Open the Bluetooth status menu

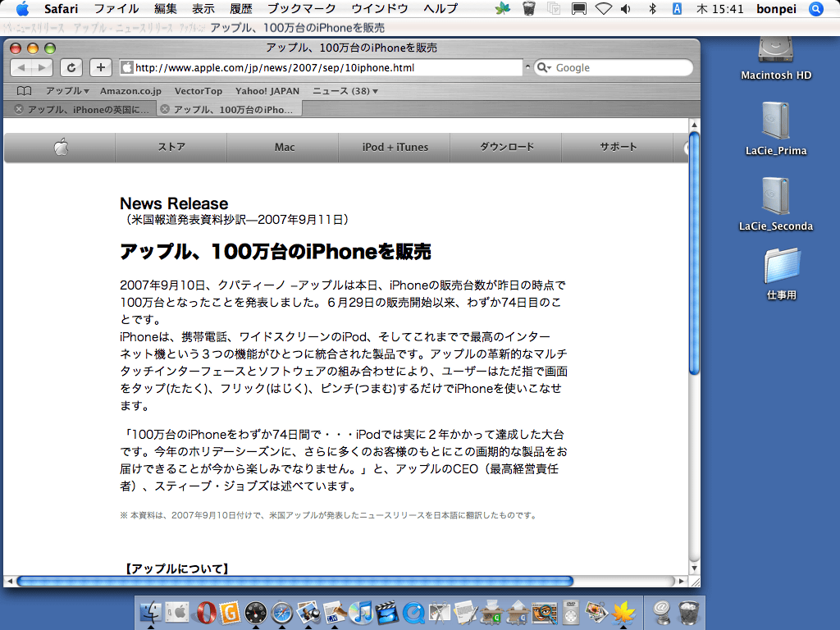[652, 8]
